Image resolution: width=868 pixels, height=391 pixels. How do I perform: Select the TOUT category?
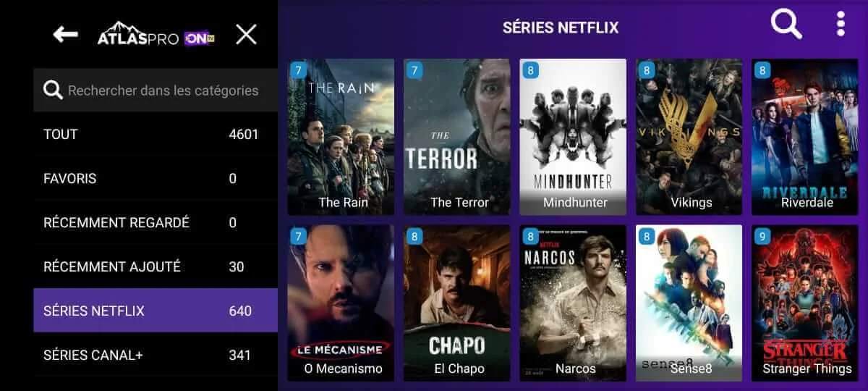pyautogui.click(x=156, y=134)
